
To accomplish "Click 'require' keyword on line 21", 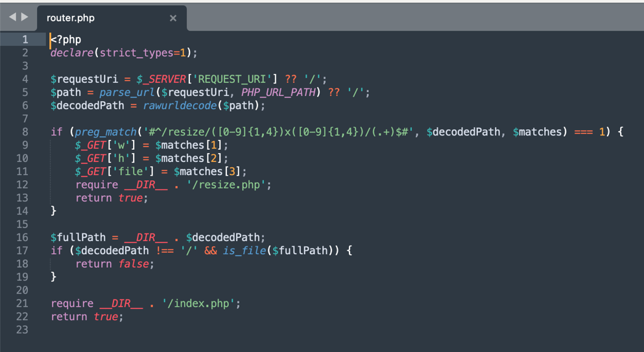I will (x=72, y=303).
